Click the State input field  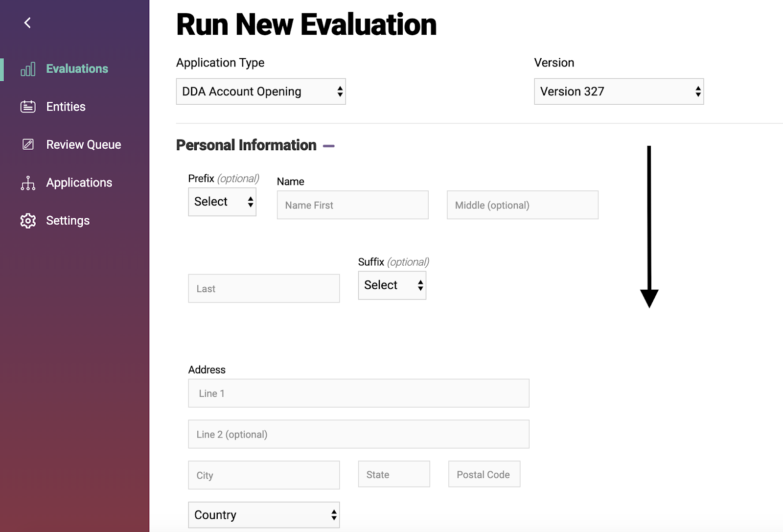pos(394,474)
